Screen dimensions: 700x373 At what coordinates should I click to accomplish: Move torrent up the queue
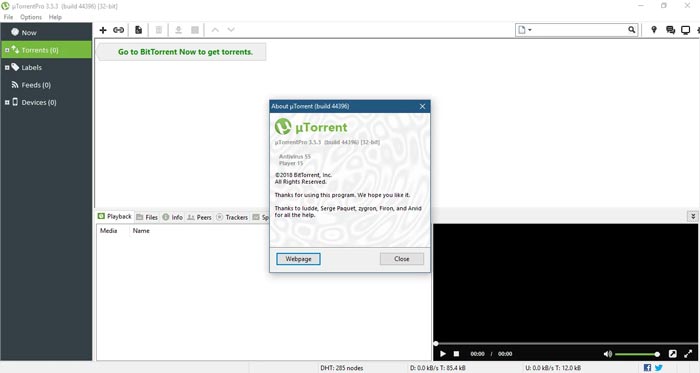click(215, 30)
